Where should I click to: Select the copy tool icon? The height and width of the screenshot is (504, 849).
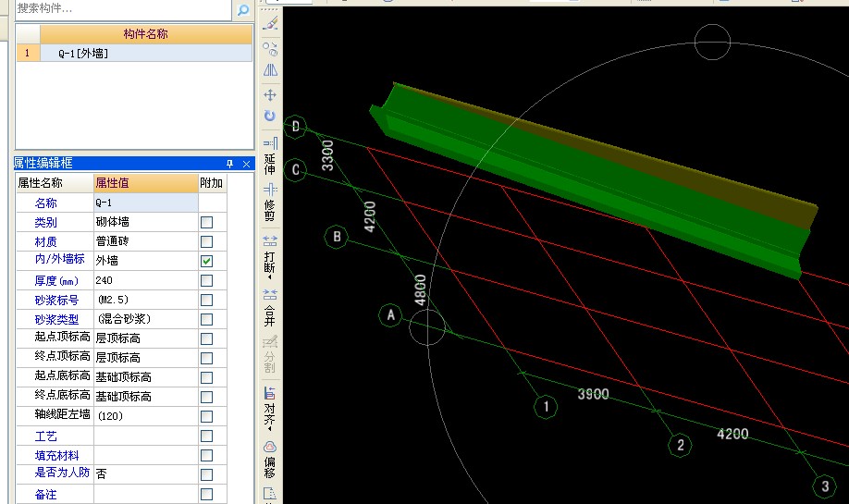pos(270,49)
